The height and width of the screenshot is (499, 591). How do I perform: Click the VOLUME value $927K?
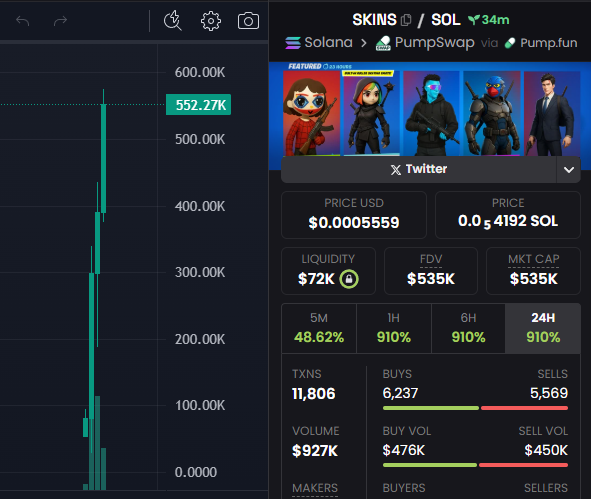315,451
